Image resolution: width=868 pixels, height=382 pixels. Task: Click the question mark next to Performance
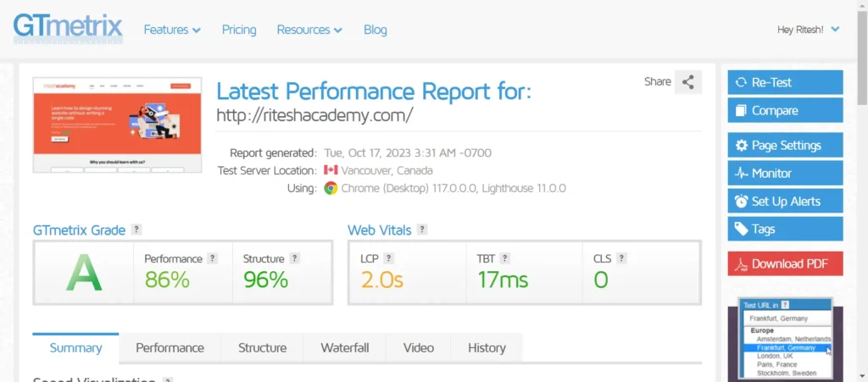212,258
